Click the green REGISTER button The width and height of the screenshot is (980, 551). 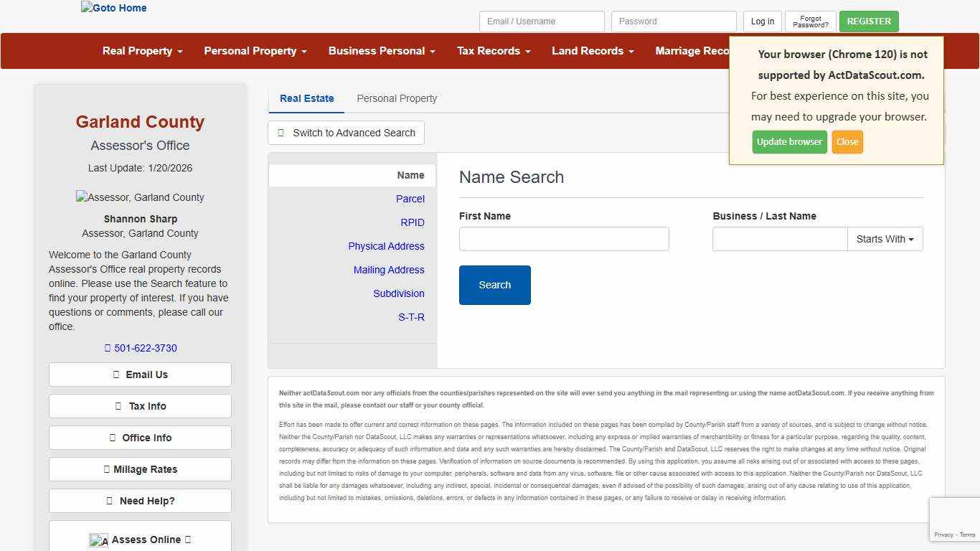coord(869,22)
